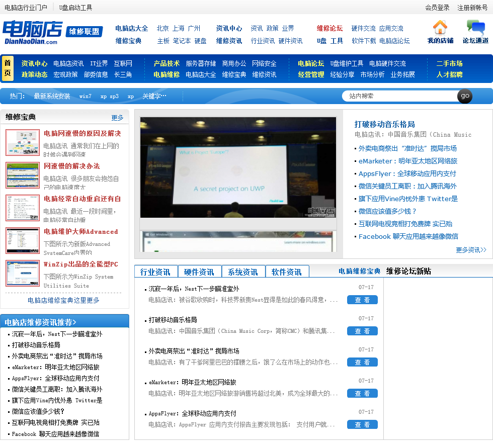The width and height of the screenshot is (493, 448).
Task: Open sidebar item 旗下应用Vine内忧外患 Twitter是
Action: coord(57,400)
